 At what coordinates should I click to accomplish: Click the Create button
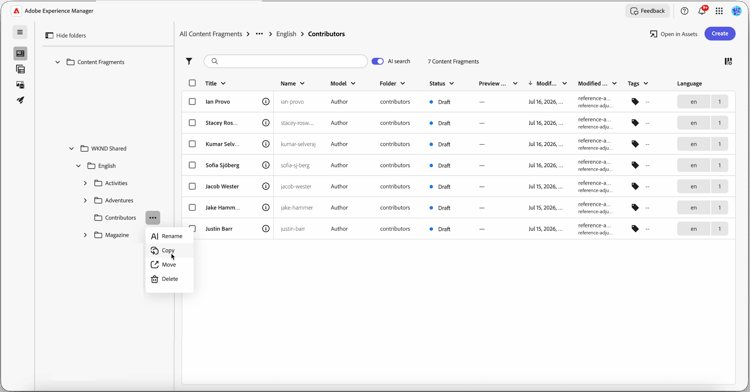(719, 33)
